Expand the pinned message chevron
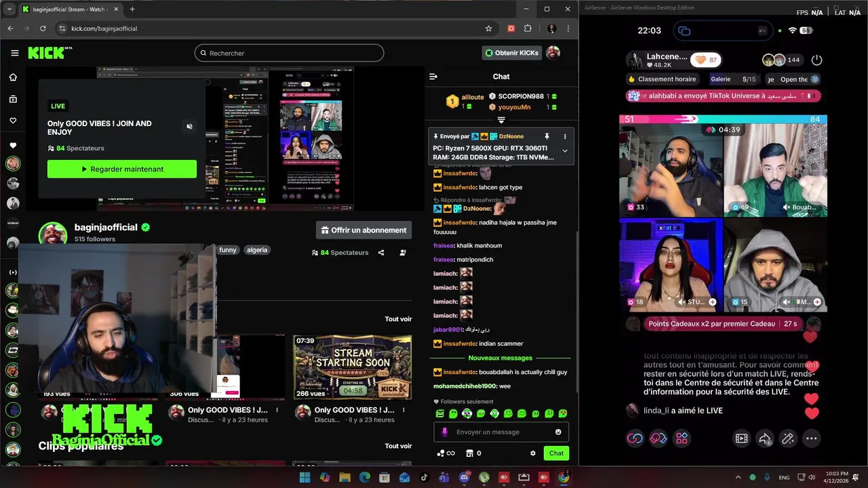 (565, 151)
